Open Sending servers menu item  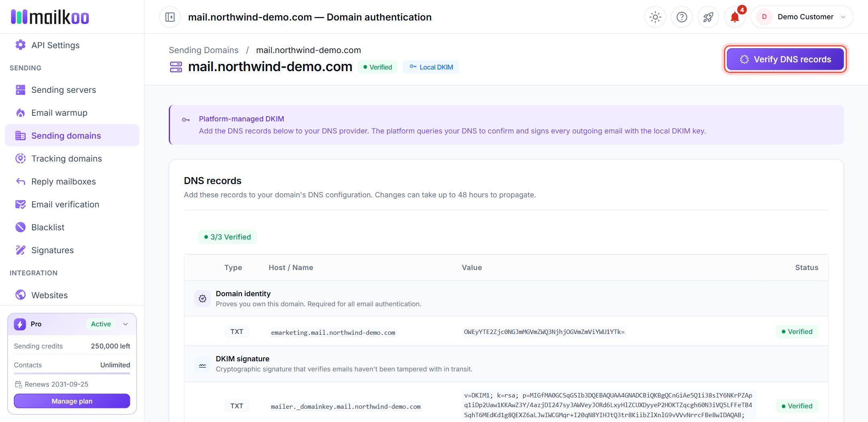point(72,90)
